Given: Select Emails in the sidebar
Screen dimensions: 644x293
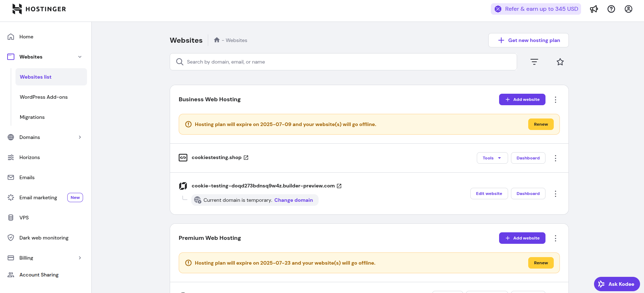Looking at the screenshot, I should click(27, 177).
